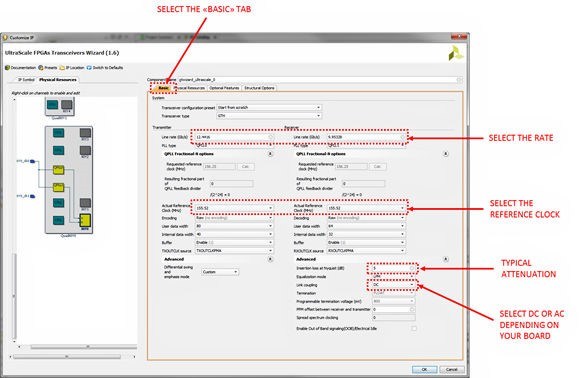Open the Documentation toolbar icon
Viewport: 586px width, 378px height.
click(7, 68)
